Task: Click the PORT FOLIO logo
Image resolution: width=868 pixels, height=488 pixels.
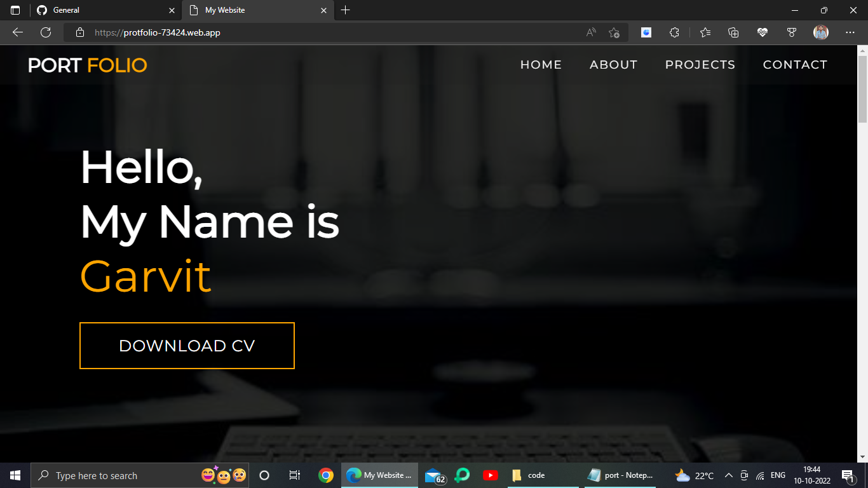Action: click(x=88, y=65)
